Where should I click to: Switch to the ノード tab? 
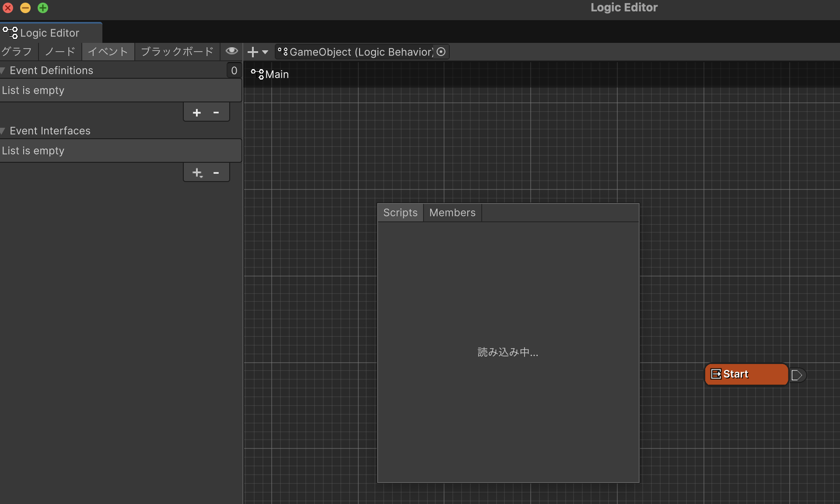point(60,52)
